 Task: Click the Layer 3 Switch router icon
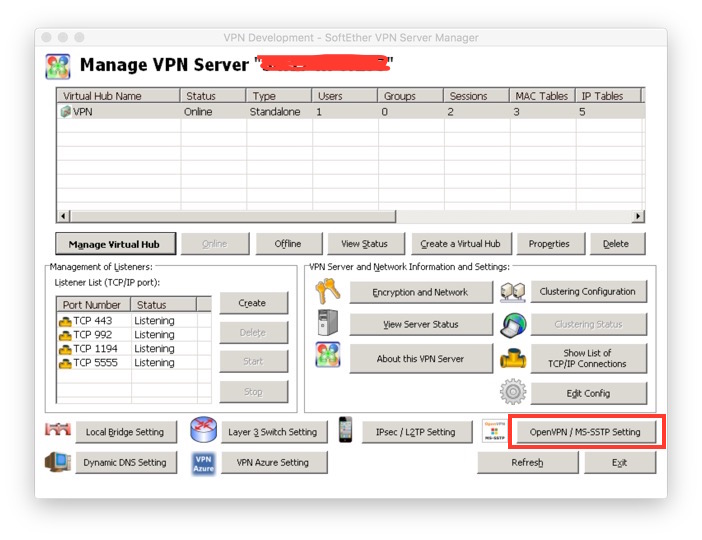203,429
